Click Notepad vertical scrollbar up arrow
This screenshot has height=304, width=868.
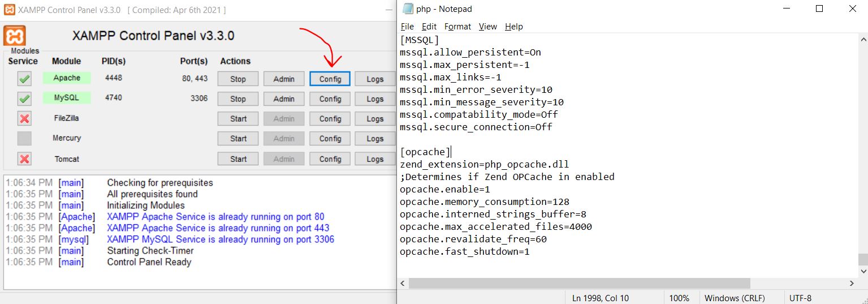point(863,39)
